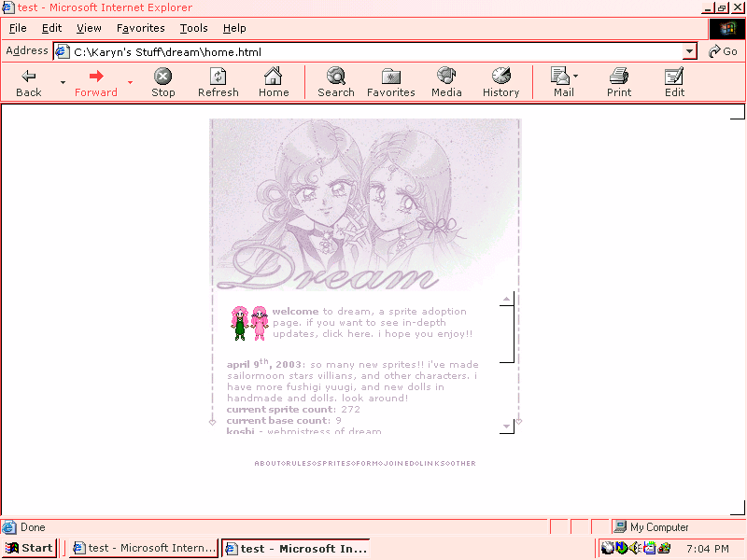The height and width of the screenshot is (560, 747).
Task: Print the page with Print icon
Action: [x=618, y=82]
